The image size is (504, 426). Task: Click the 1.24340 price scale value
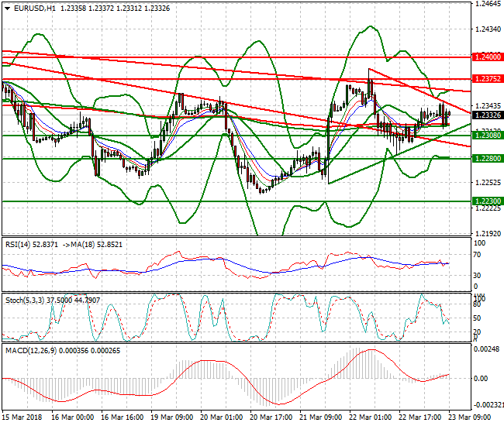[488, 29]
